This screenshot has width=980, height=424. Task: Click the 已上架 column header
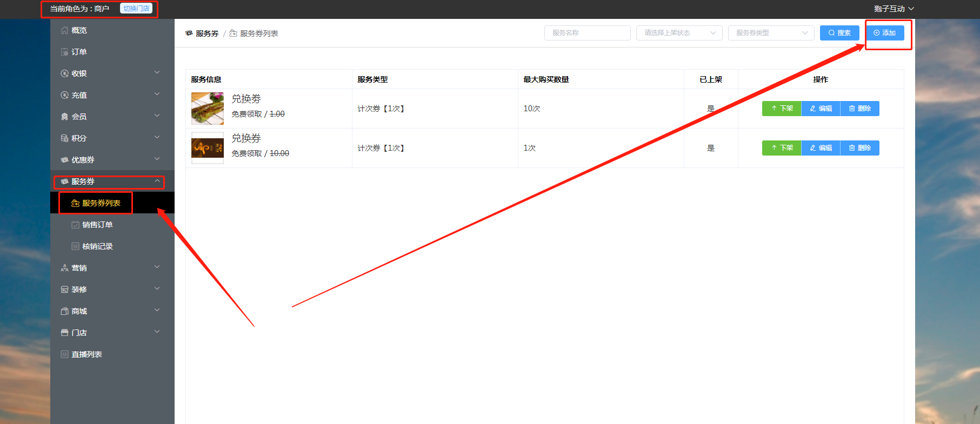point(711,79)
